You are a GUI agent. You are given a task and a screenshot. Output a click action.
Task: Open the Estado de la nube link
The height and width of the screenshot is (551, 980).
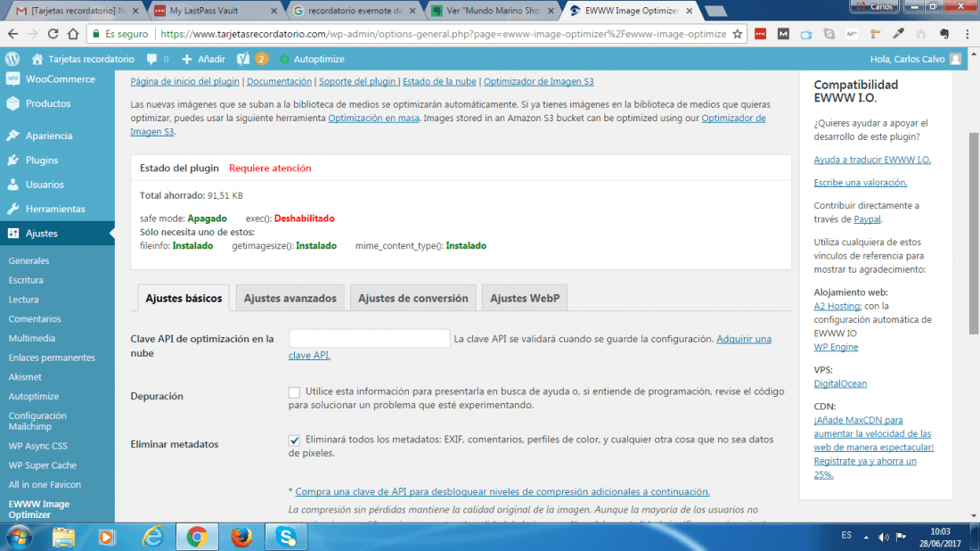(439, 81)
